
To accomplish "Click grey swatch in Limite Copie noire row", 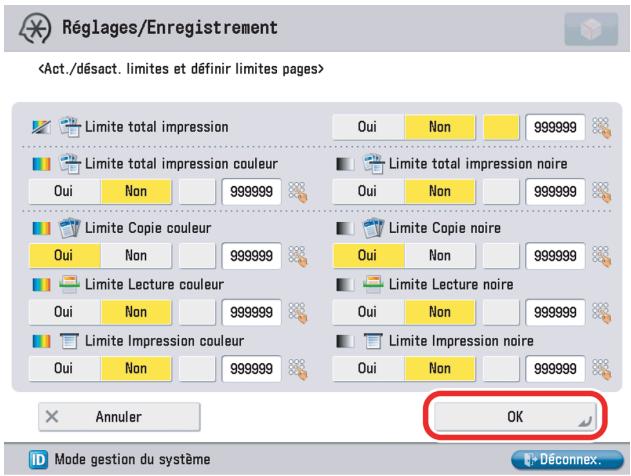I will (501, 256).
